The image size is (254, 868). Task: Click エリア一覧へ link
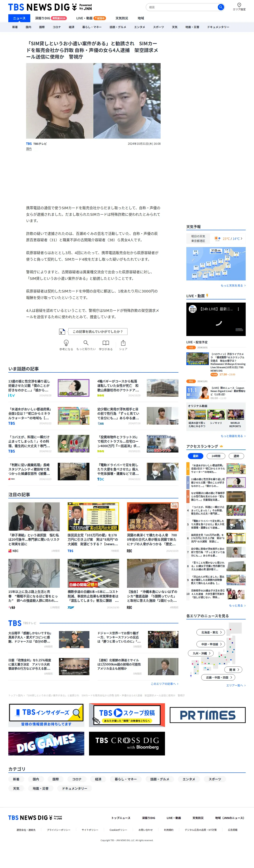point(236,685)
